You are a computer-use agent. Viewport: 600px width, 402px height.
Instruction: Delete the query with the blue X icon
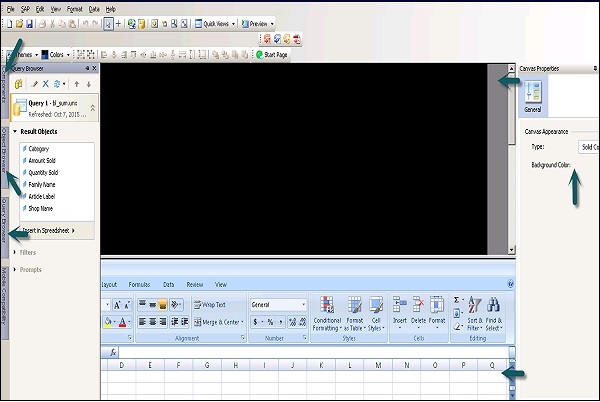click(x=46, y=84)
